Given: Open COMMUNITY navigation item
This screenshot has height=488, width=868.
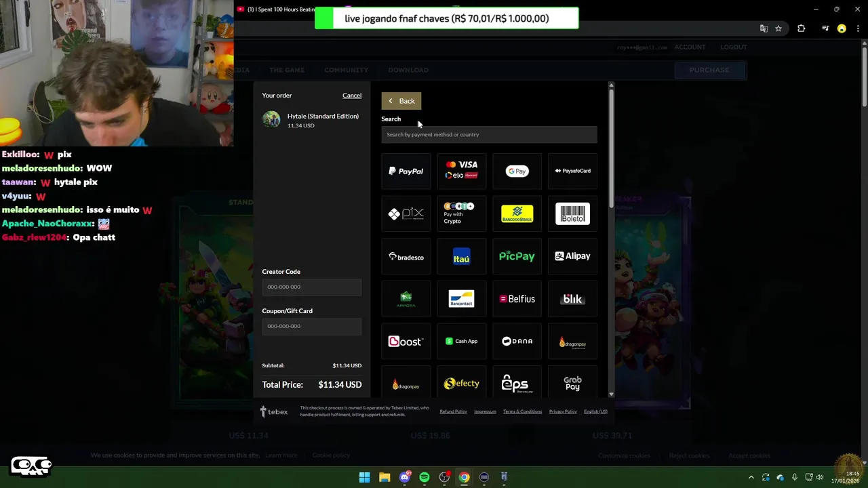Looking at the screenshot, I should coord(346,70).
